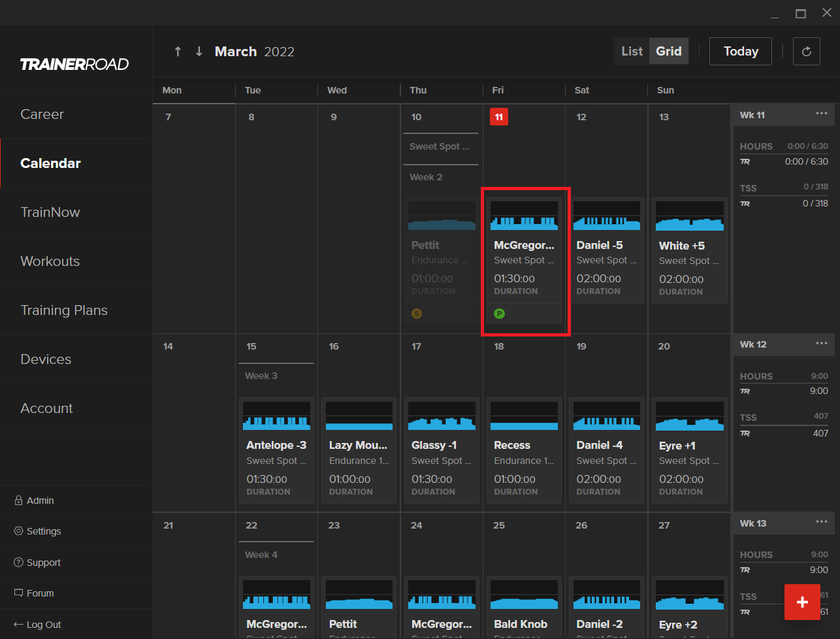Open Wk 12 options menu
The width and height of the screenshot is (840, 639).
[821, 343]
